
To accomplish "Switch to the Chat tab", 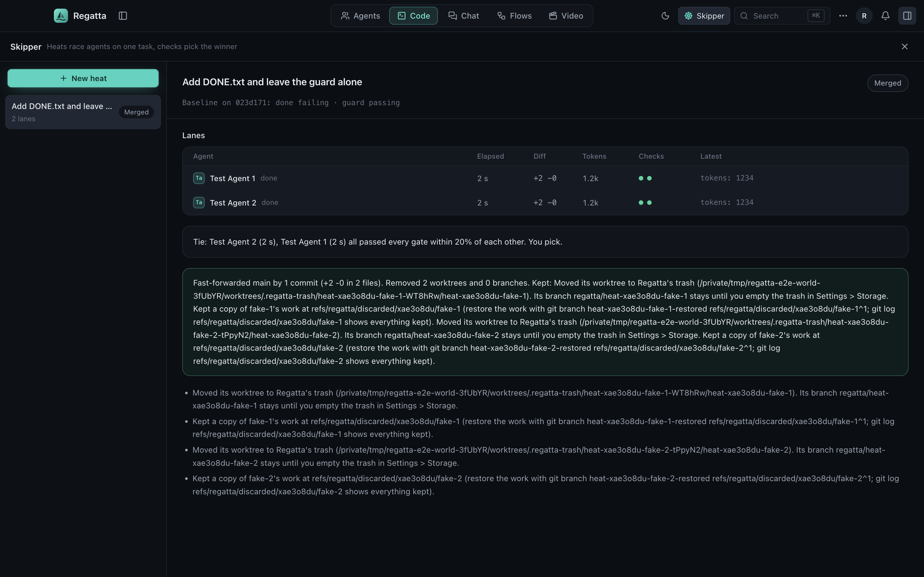I will tap(464, 16).
